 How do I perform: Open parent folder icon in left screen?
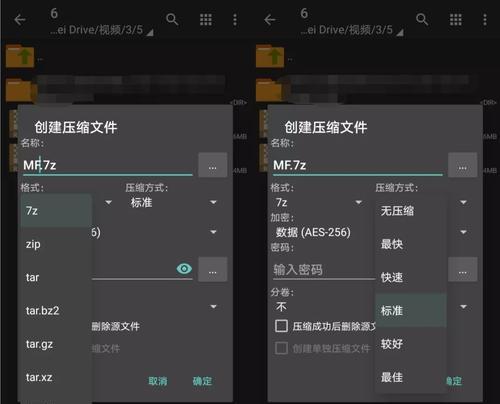pos(20,57)
